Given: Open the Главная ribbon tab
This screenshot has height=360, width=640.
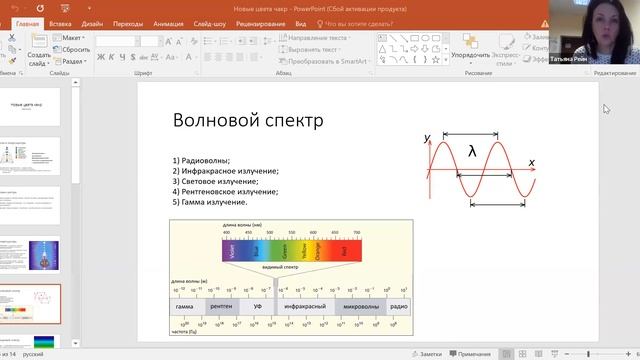Looking at the screenshot, I should [x=27, y=24].
